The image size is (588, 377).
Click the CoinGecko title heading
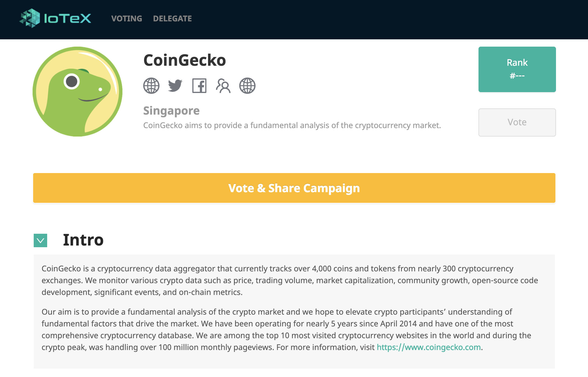tap(184, 60)
